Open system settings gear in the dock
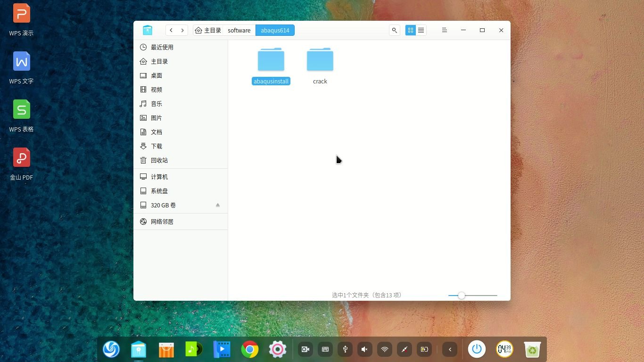Image resolution: width=644 pixels, height=362 pixels. click(278, 349)
